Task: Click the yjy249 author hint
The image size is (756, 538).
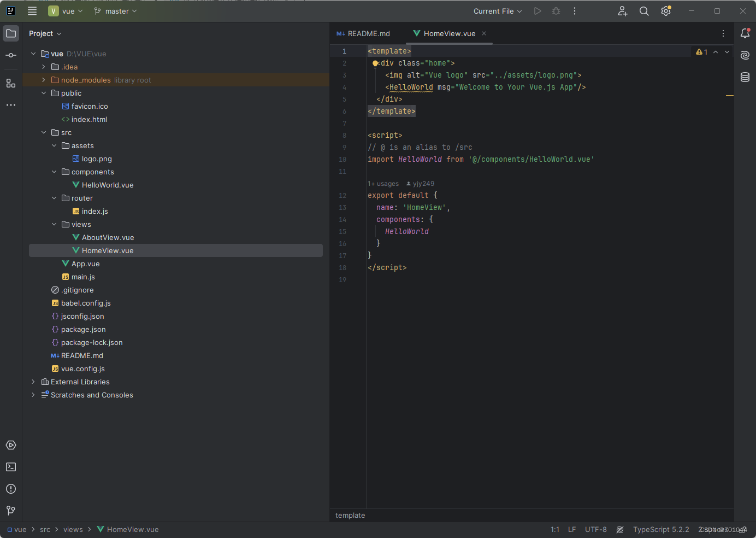Action: pos(420,184)
